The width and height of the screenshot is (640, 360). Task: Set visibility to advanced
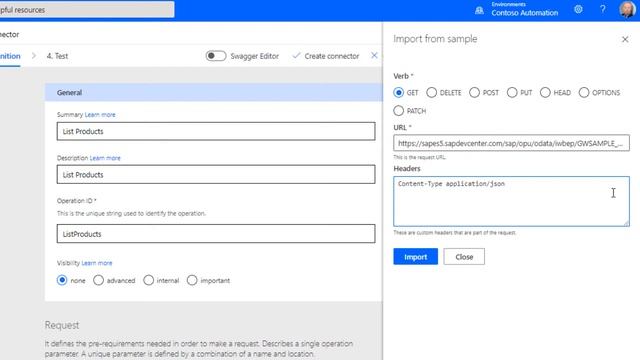[98, 280]
